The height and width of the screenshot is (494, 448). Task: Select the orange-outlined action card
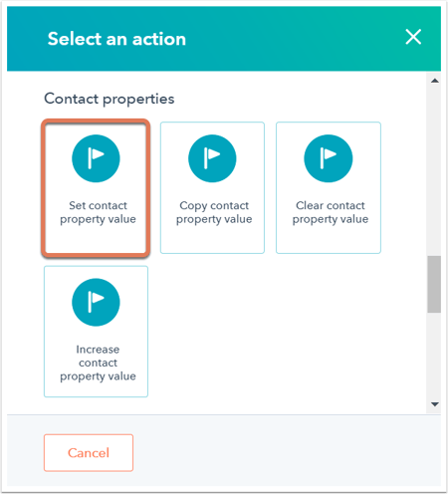point(96,188)
